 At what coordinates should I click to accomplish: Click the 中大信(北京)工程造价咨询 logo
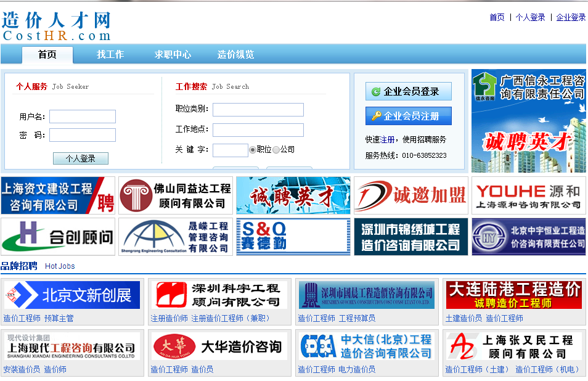(x=366, y=346)
